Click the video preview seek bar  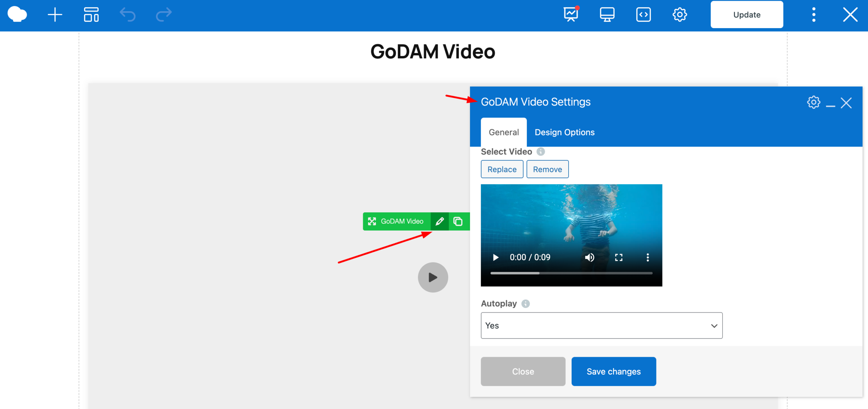[571, 273]
